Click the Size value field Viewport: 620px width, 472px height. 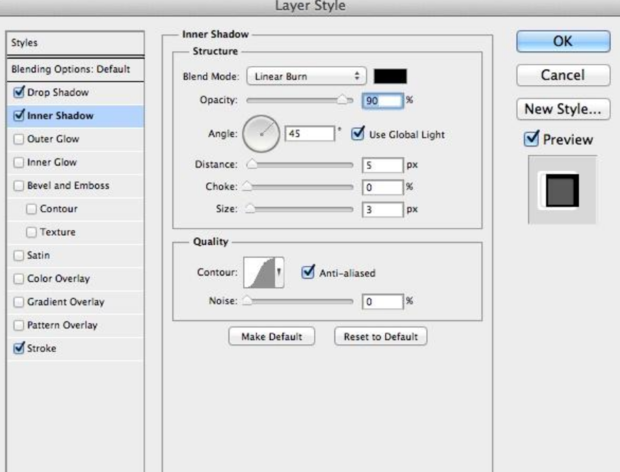tap(382, 209)
